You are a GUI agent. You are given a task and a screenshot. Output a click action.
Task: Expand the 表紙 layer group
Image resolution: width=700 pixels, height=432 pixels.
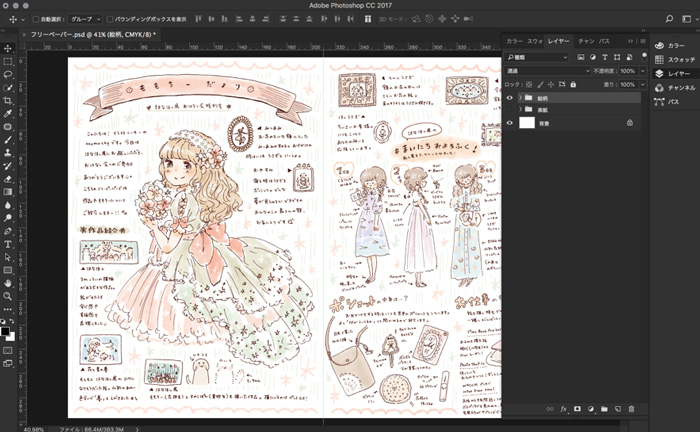(x=520, y=109)
